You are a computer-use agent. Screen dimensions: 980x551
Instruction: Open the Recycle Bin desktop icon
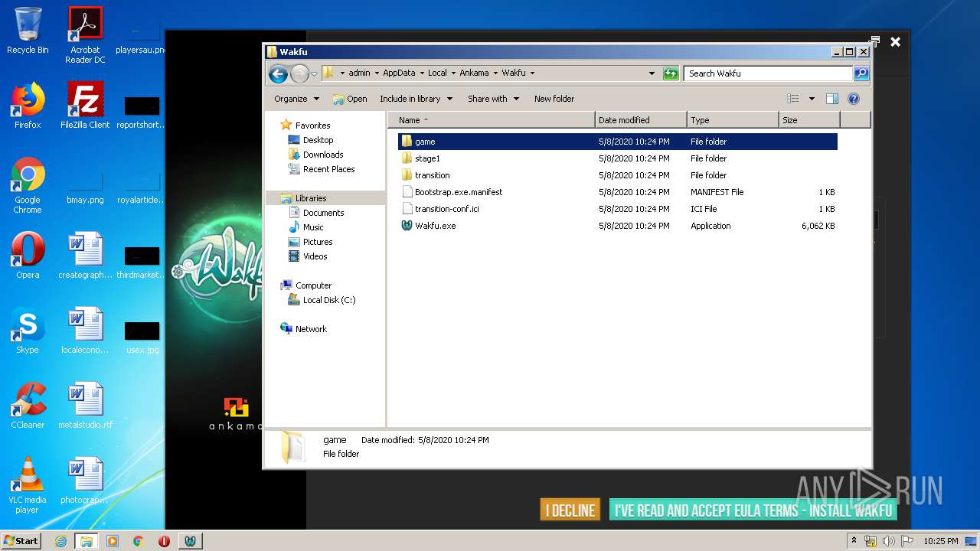(28, 31)
